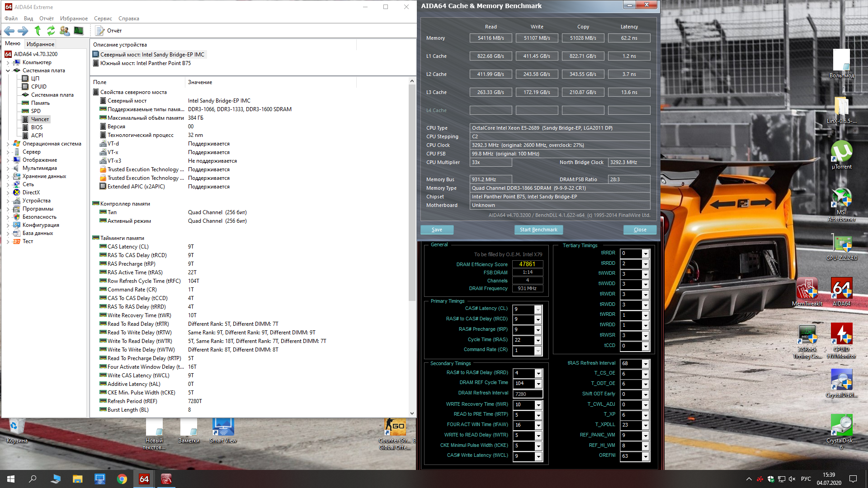Click the green refresh arrows toolbar icon
The height and width of the screenshot is (488, 868).
pos(51,31)
